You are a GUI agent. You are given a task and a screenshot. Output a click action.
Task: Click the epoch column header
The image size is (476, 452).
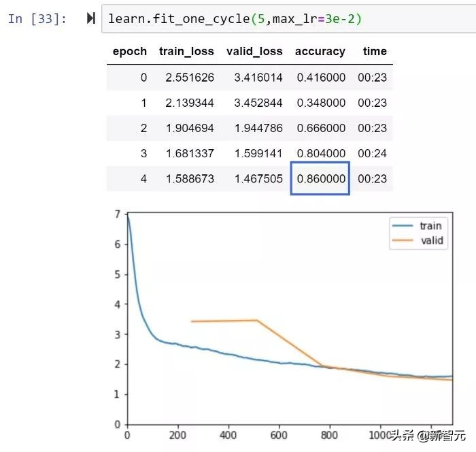[x=130, y=51]
